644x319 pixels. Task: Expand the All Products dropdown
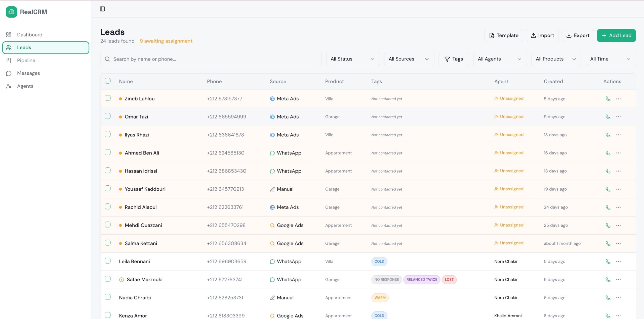pos(556,59)
